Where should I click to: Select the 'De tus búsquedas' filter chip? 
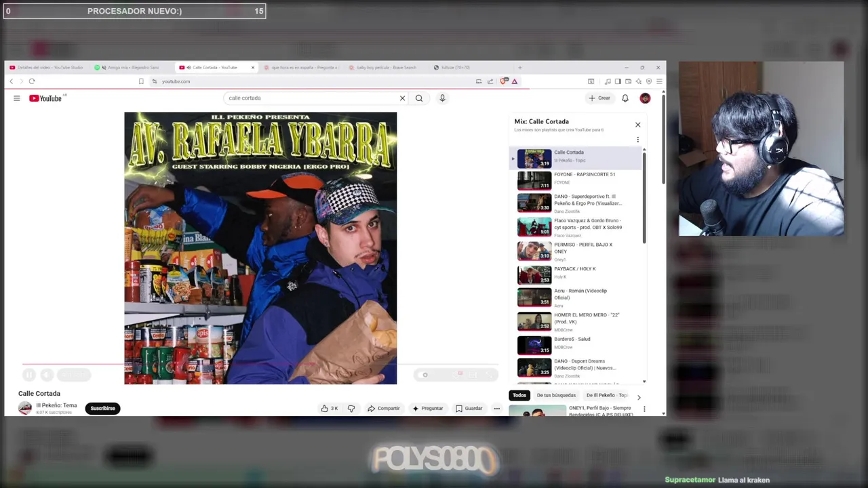click(x=556, y=395)
